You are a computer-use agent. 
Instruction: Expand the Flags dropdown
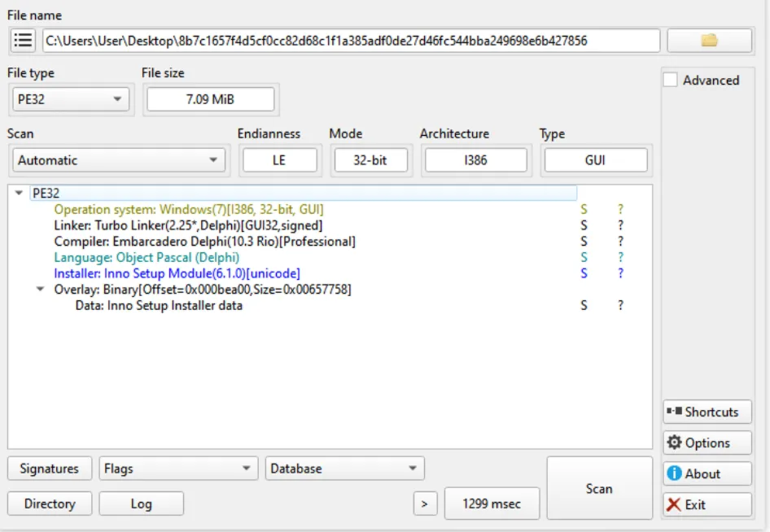(x=177, y=469)
